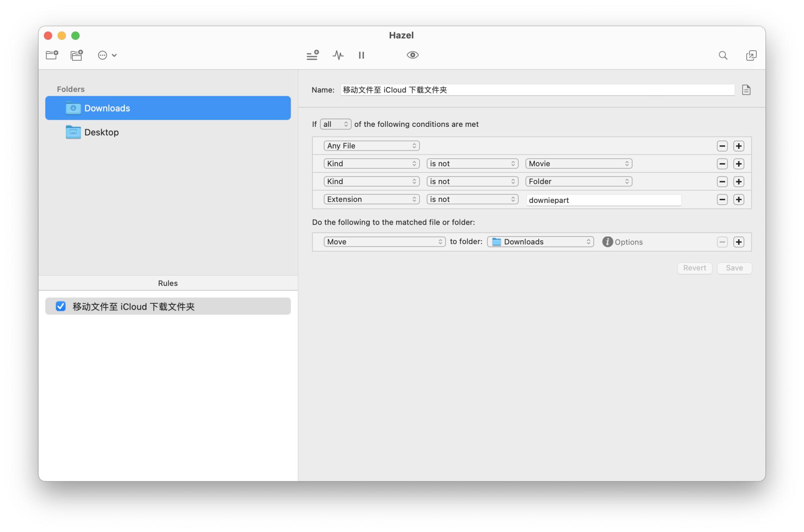
Task: Click the add folder icon in toolbar
Action: tap(52, 55)
